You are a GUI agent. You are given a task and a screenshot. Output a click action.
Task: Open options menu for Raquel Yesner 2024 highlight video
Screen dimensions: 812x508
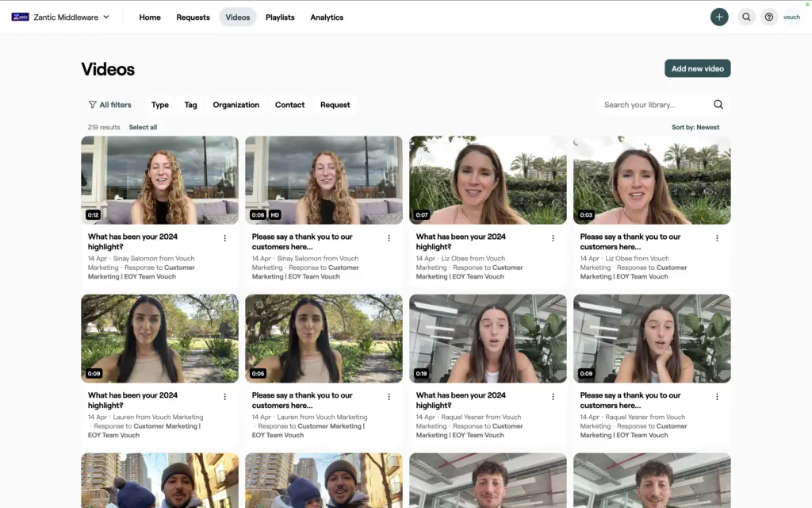click(x=553, y=397)
